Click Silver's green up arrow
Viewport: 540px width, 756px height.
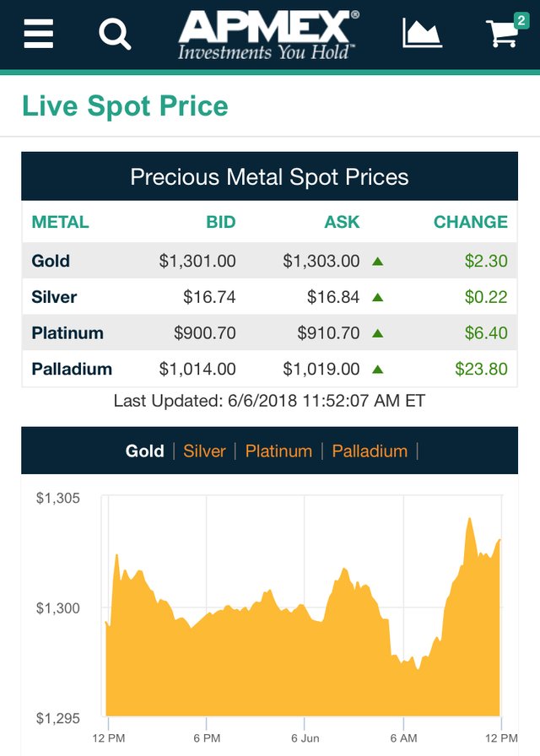tap(377, 297)
